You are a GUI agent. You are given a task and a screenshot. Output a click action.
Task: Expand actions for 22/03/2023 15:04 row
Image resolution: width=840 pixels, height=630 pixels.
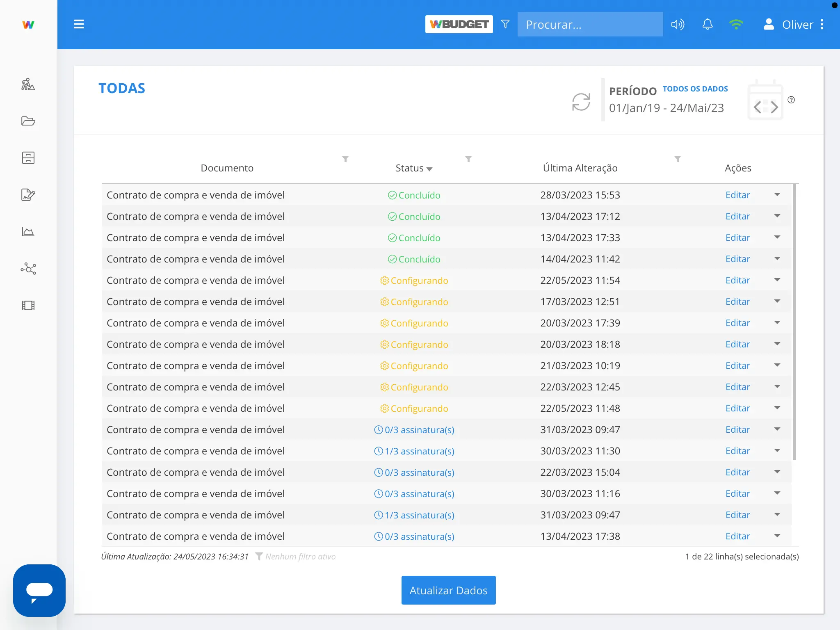pos(777,472)
